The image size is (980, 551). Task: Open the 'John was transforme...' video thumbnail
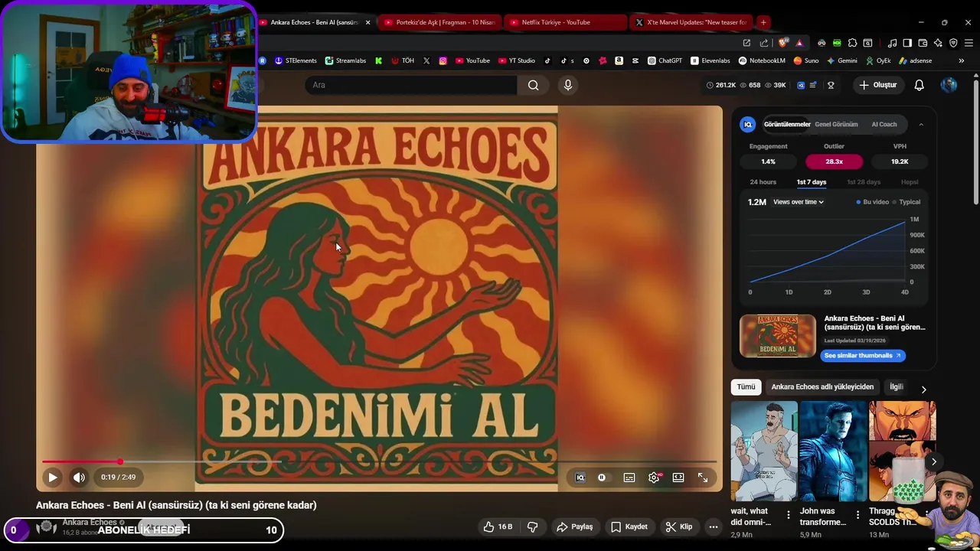click(x=833, y=452)
